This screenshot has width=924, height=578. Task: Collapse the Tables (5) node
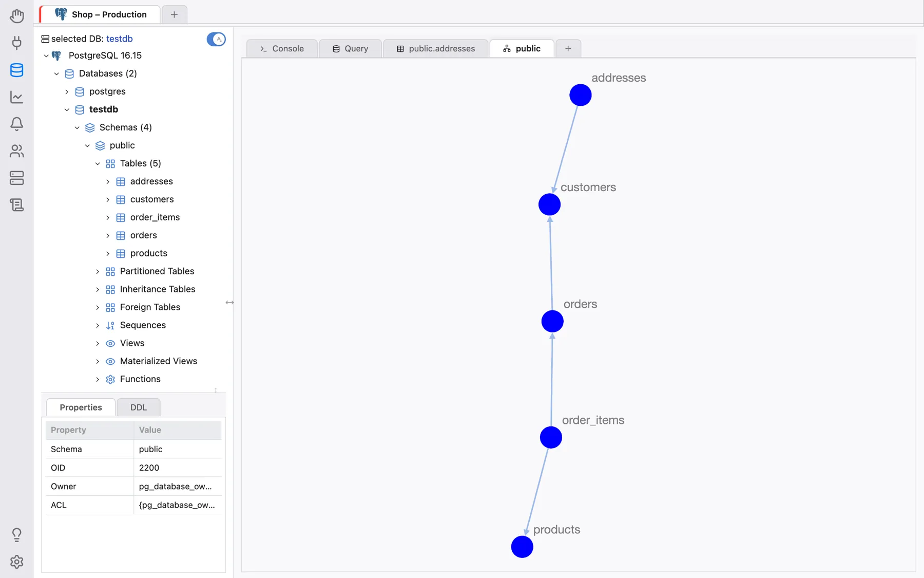(x=98, y=163)
